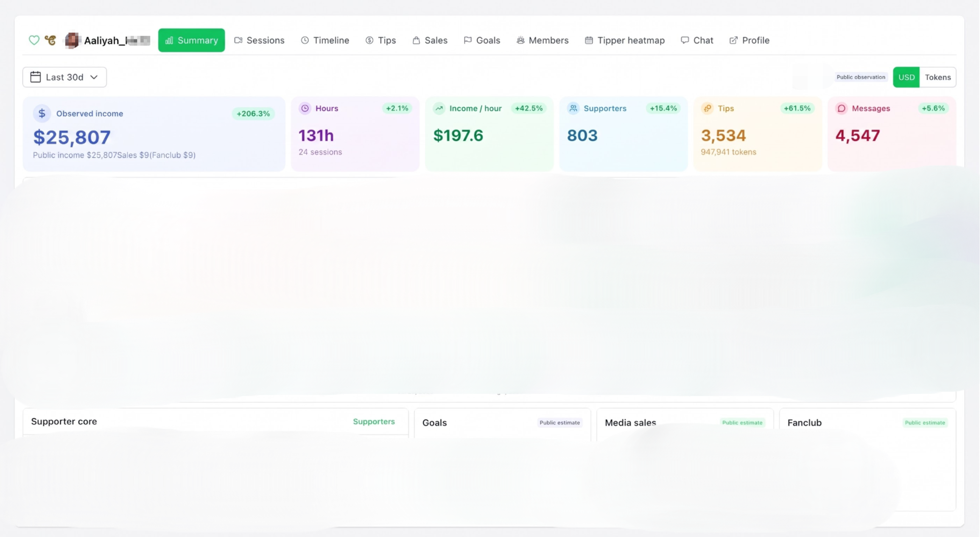Click the 24 sessions text

pyautogui.click(x=320, y=152)
